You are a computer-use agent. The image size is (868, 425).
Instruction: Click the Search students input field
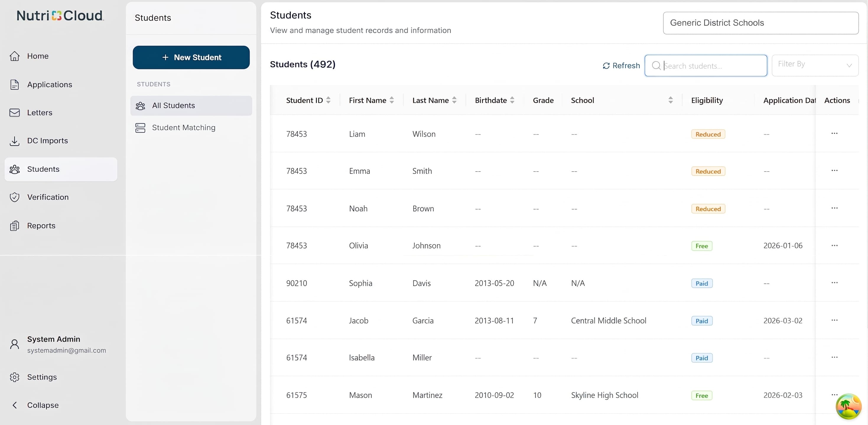[706, 66]
